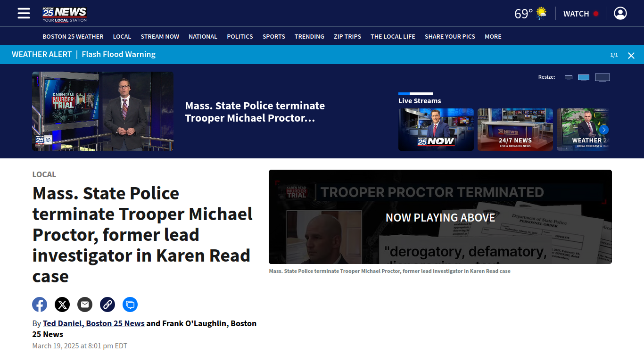Open Politics section
644x362 pixels.
(240, 36)
